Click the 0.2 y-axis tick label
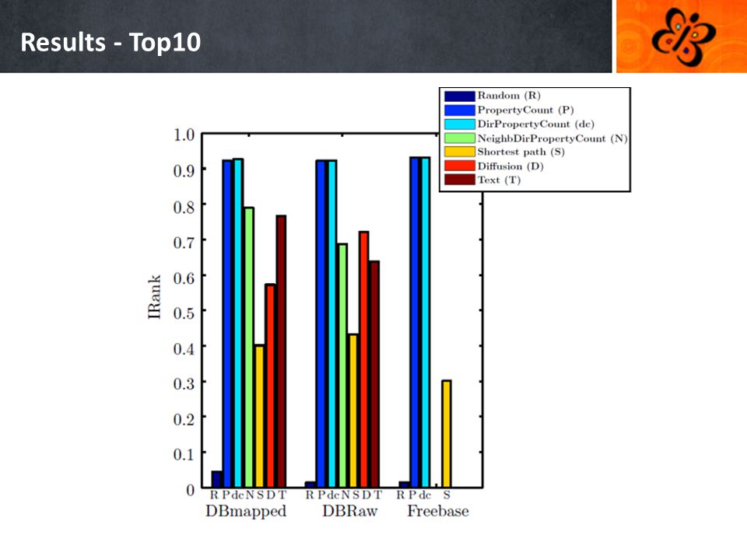747x560 pixels. tap(184, 419)
